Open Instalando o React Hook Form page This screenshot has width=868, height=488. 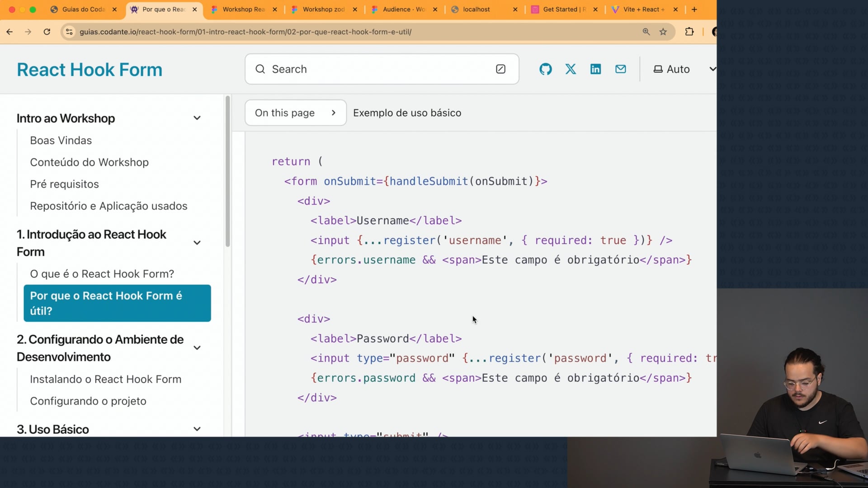[x=106, y=379]
